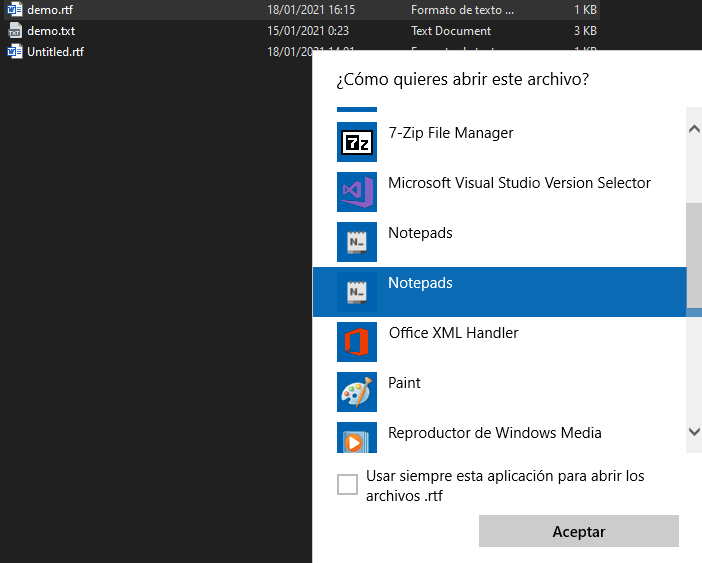Click the Formato de texto type cell
Viewport: 702px width, 563px height.
click(462, 10)
